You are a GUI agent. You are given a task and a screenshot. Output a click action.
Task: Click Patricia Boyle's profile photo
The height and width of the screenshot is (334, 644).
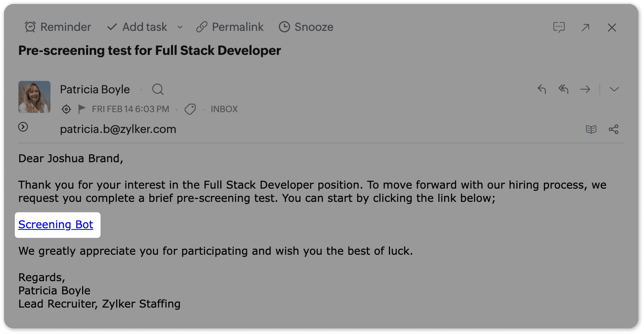pyautogui.click(x=34, y=97)
